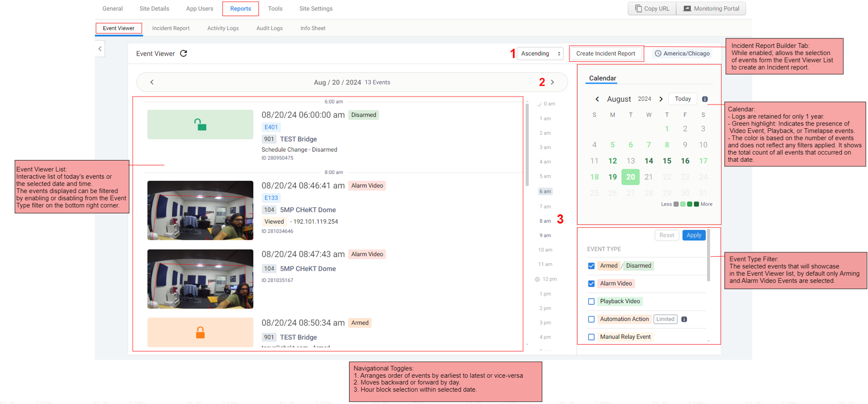Viewport: 868px width, 404px height.
Task: Open 08:47:43 Alarm Video thumbnail
Action: [200, 279]
